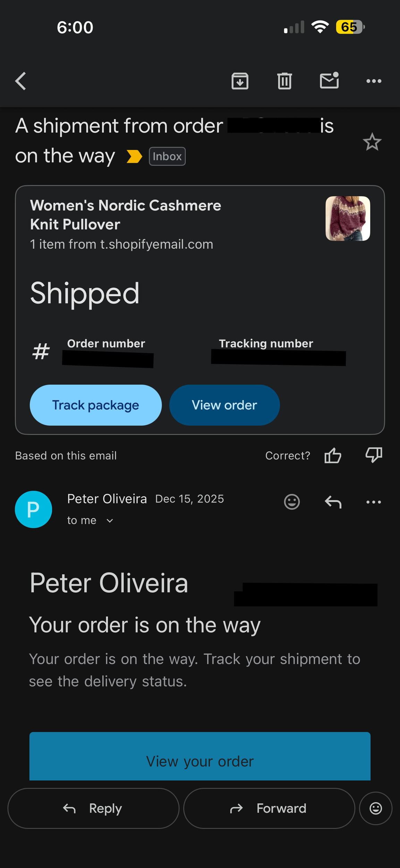
Task: Toggle the yellow importance marker
Action: click(134, 156)
